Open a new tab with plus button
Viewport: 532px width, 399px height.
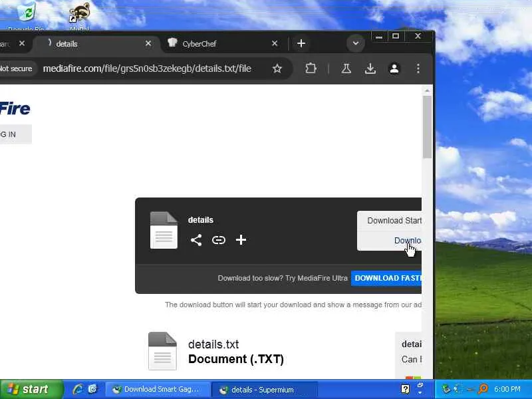click(x=301, y=43)
